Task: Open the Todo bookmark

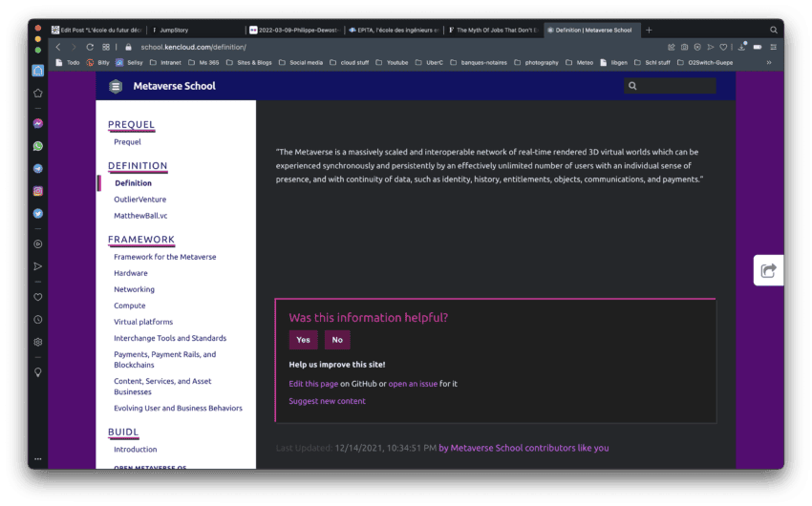Action: [67, 63]
